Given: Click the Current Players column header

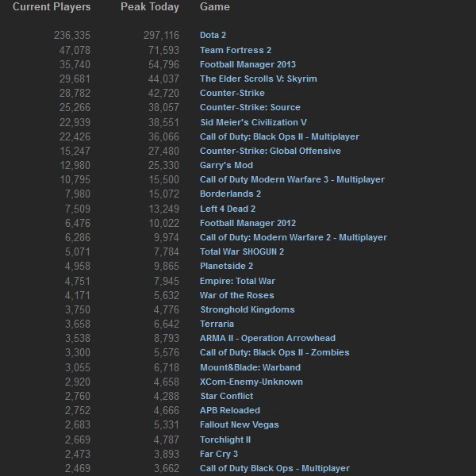Looking at the screenshot, I should pyautogui.click(x=52, y=7).
